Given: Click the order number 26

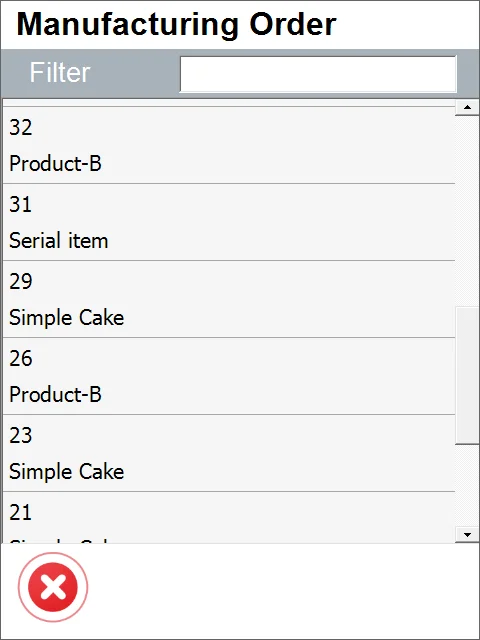Looking at the screenshot, I should pyautogui.click(x=21, y=358).
